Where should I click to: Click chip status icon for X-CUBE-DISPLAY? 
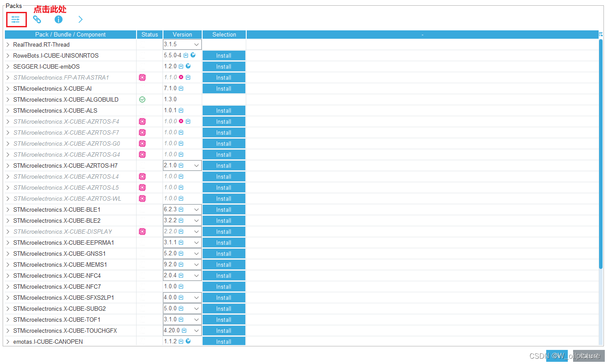tap(142, 232)
